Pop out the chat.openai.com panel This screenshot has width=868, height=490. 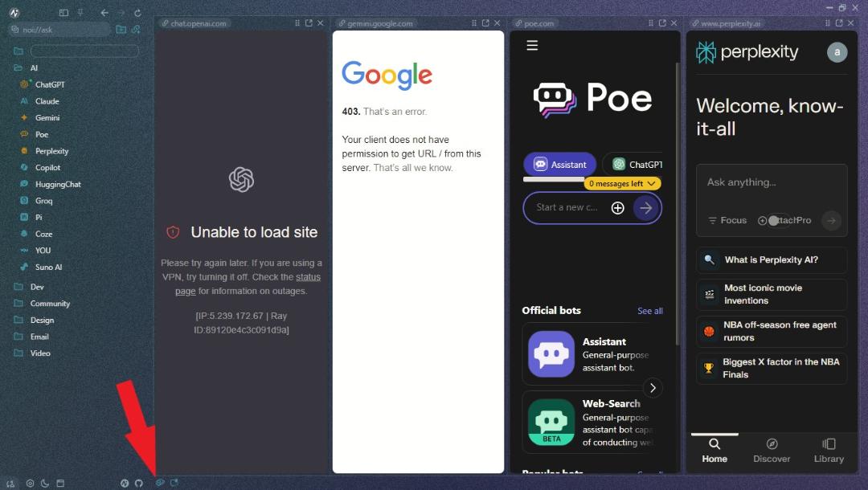pos(309,23)
